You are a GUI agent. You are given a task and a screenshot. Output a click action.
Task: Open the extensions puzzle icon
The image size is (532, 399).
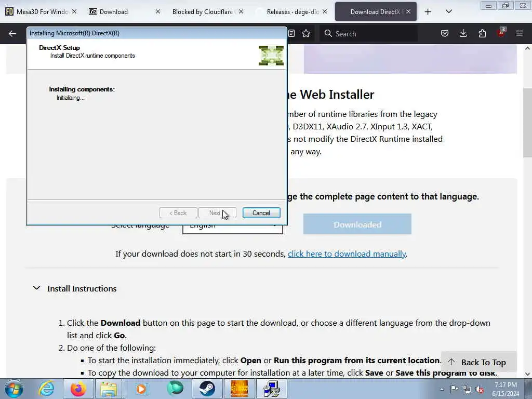click(482, 33)
